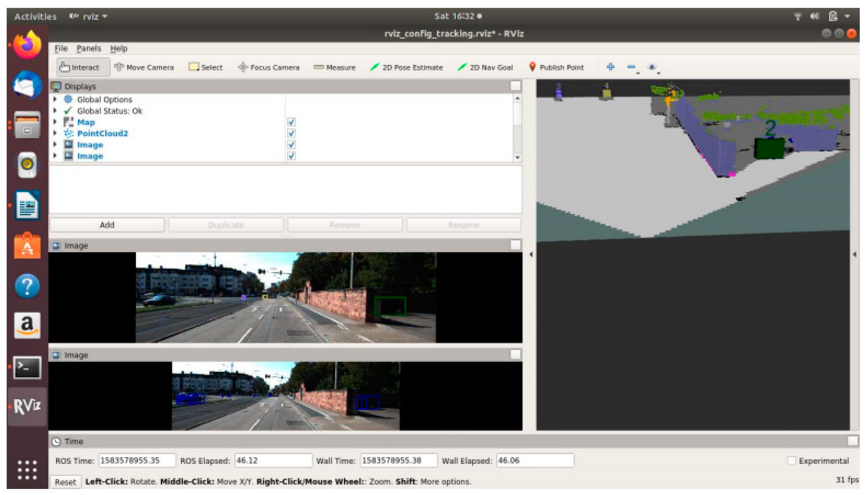
Task: Select the Interact tool
Action: pos(80,67)
